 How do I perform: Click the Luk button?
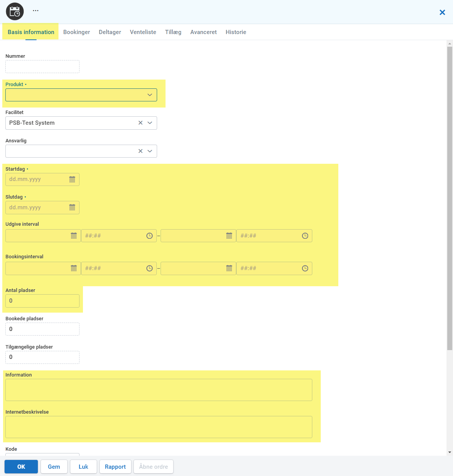click(x=83, y=467)
